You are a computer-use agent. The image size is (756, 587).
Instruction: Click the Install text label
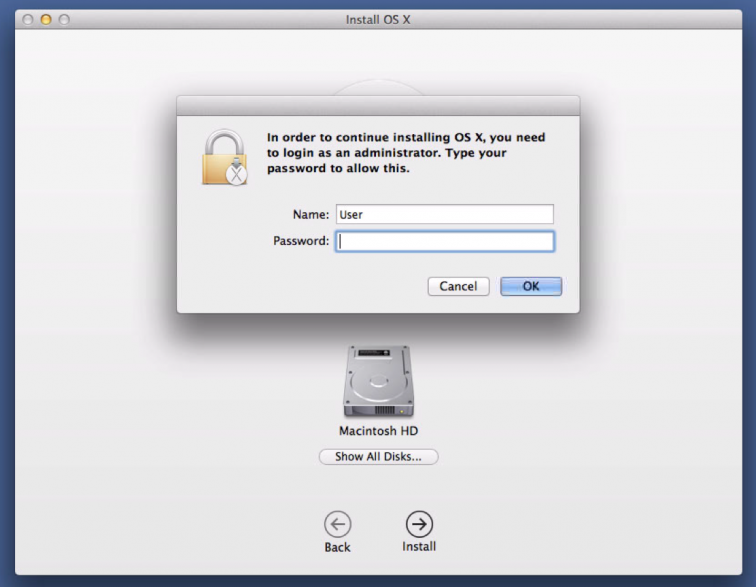419,546
